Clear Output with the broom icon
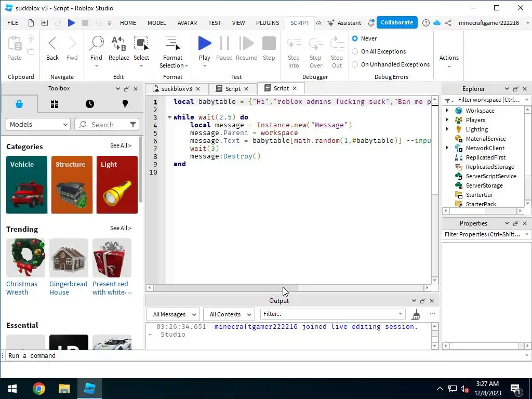 pos(416,314)
